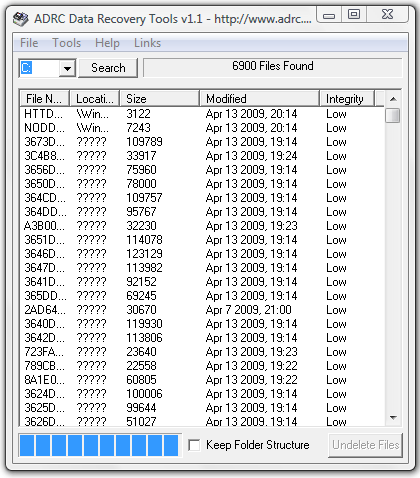Viewport: 420px width, 478px height.
Task: Close the ADRC Data Recovery Tools window
Action: tap(387, 15)
